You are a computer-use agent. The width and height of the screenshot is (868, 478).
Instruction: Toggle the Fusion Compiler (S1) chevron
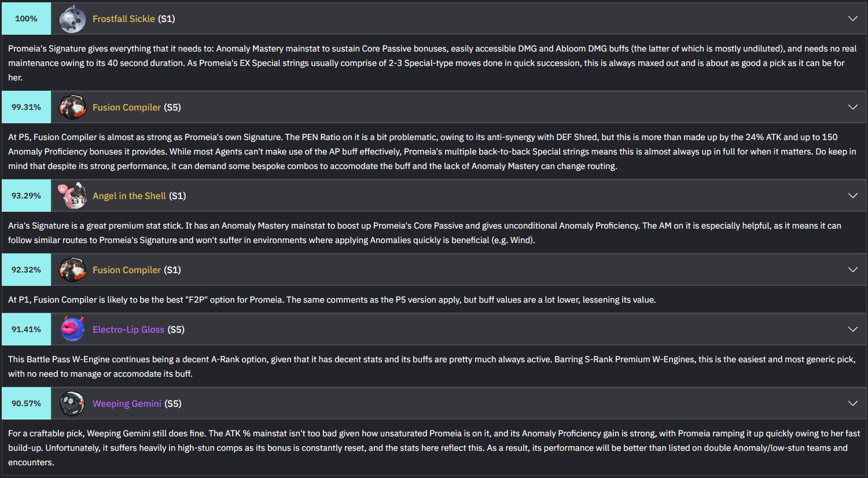(853, 270)
